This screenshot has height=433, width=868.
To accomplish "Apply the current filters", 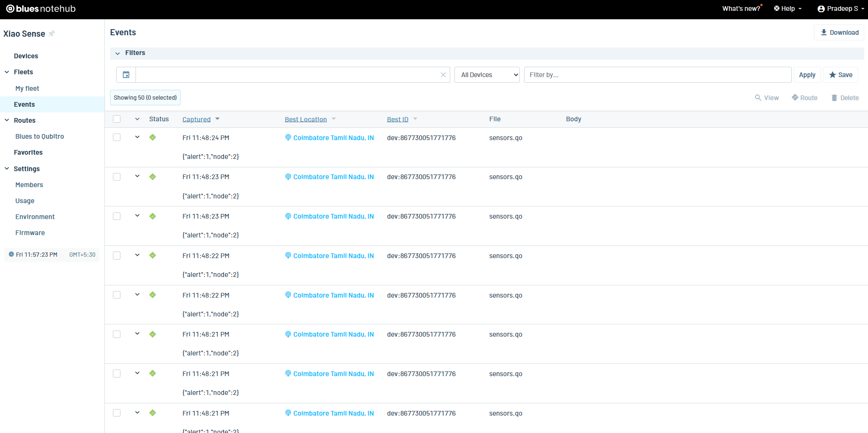I will click(x=807, y=75).
